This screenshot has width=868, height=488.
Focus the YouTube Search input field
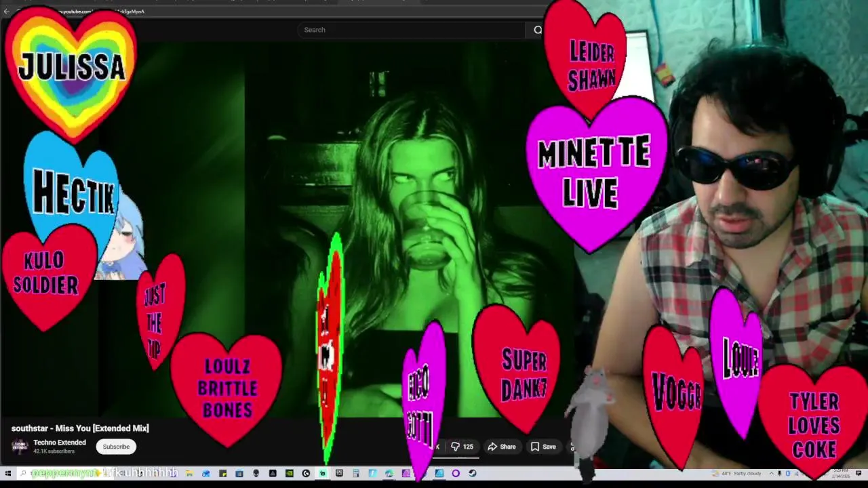click(412, 30)
